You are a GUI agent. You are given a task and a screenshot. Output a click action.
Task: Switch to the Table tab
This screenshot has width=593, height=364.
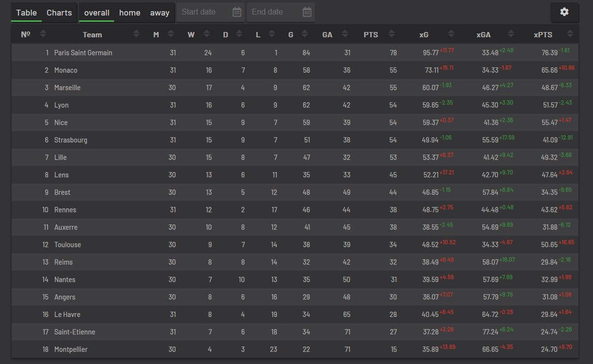[26, 13]
